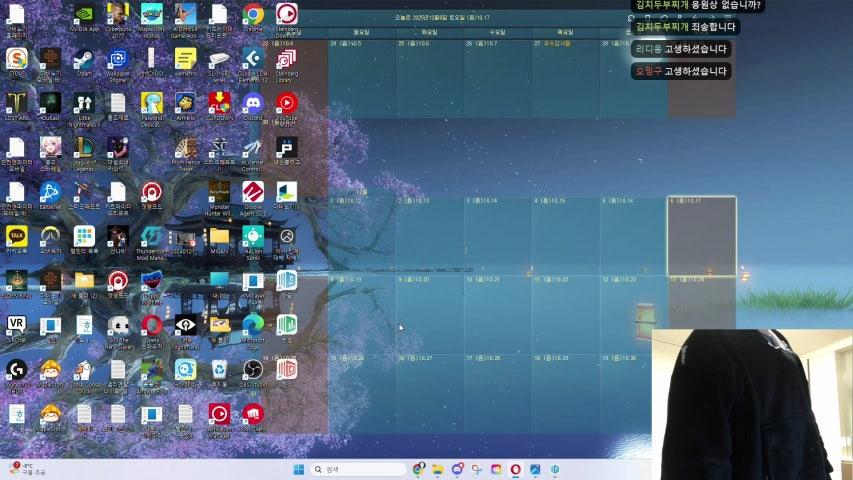This screenshot has height=480, width=853.
Task: Open the Recycle Bin icon
Action: click(x=219, y=370)
